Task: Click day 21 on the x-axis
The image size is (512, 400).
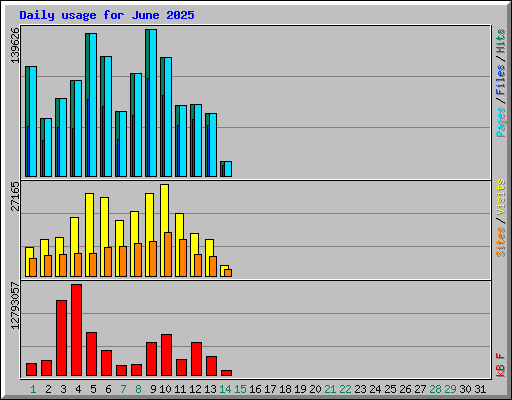Action: (330, 389)
